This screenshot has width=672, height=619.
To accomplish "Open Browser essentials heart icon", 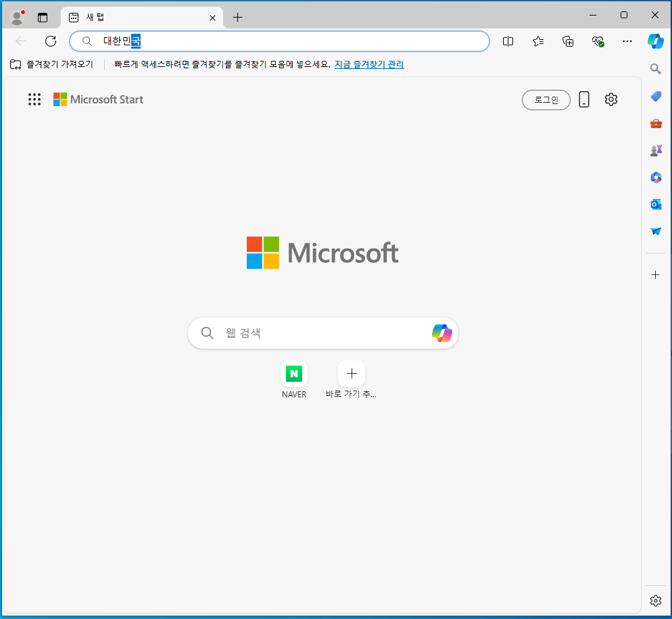I will tap(598, 41).
